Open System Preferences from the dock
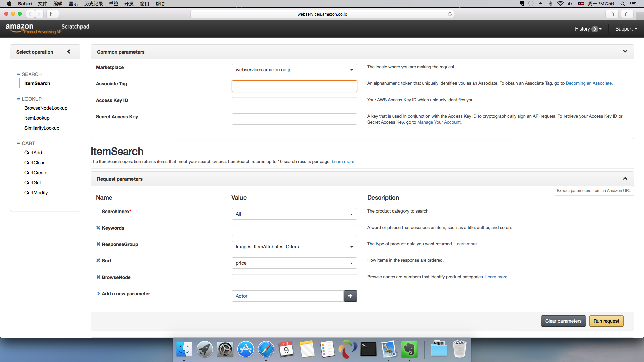This screenshot has height=362, width=644. 225,349
